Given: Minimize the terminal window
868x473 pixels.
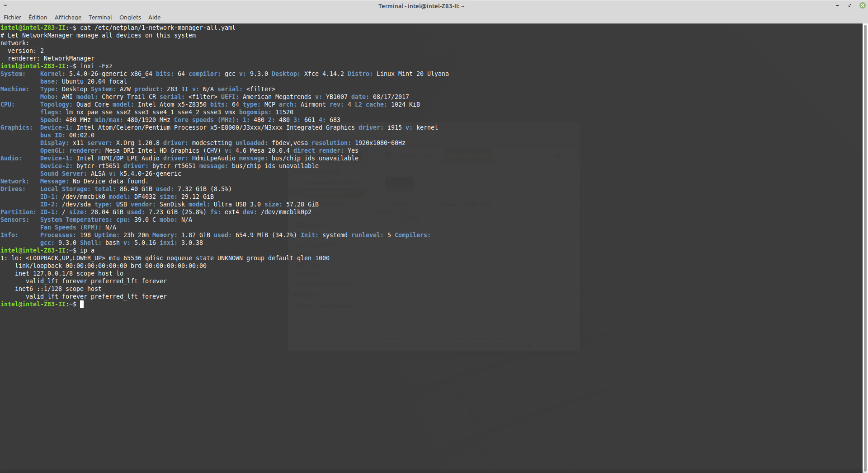Looking at the screenshot, I should point(837,5).
